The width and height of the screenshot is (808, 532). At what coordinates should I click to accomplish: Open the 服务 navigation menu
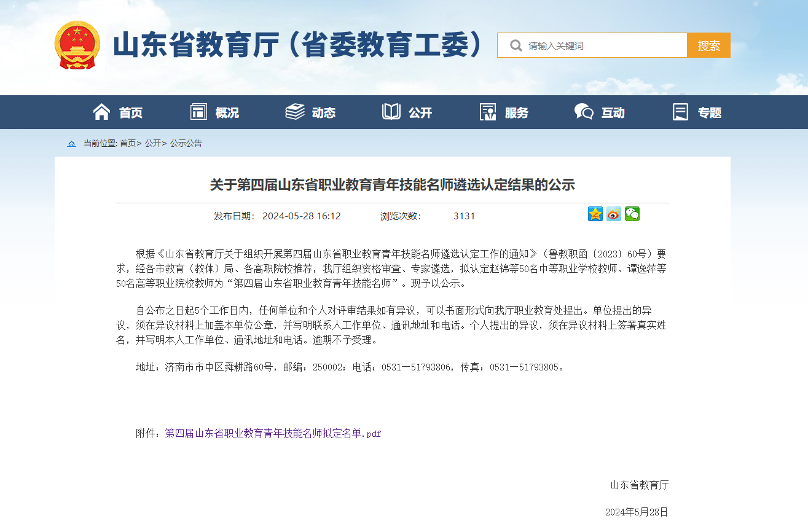click(x=516, y=112)
